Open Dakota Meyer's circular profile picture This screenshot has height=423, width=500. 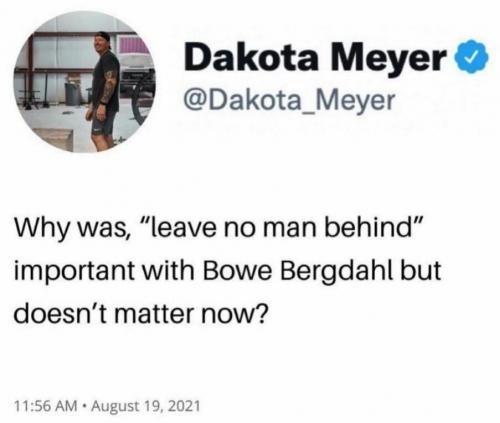point(84,82)
